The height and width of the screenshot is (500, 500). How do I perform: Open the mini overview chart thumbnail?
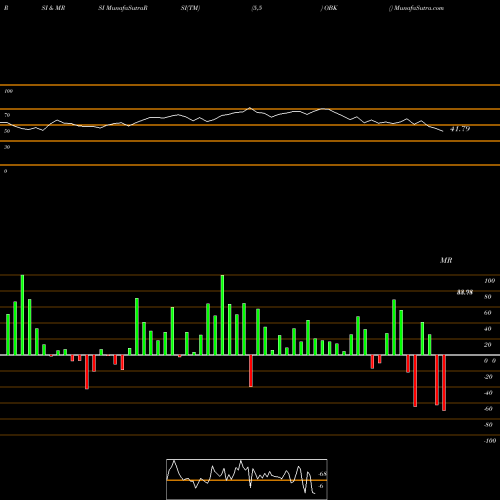(x=247, y=479)
